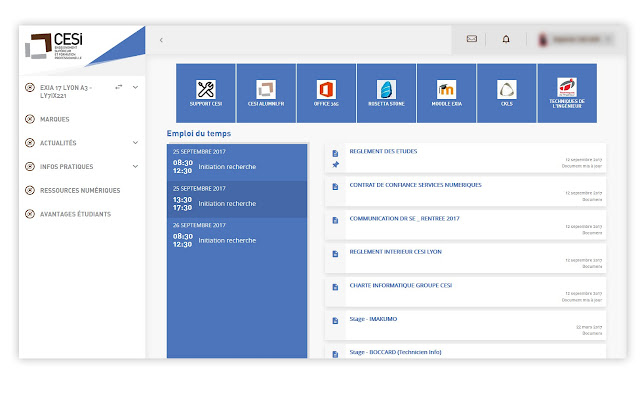Open Techniques de l'Ingénieur tile

566,93
